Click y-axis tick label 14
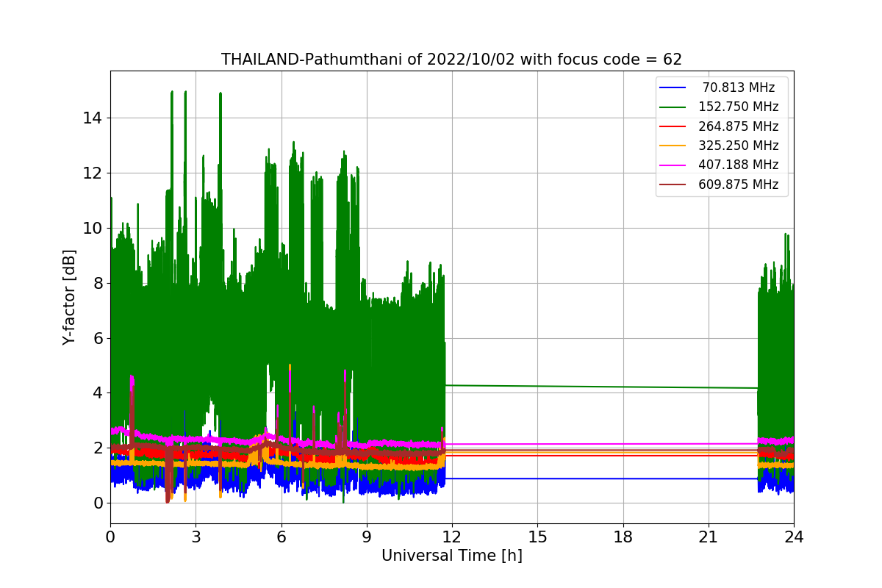This screenshot has height=588, width=882. click(x=93, y=118)
